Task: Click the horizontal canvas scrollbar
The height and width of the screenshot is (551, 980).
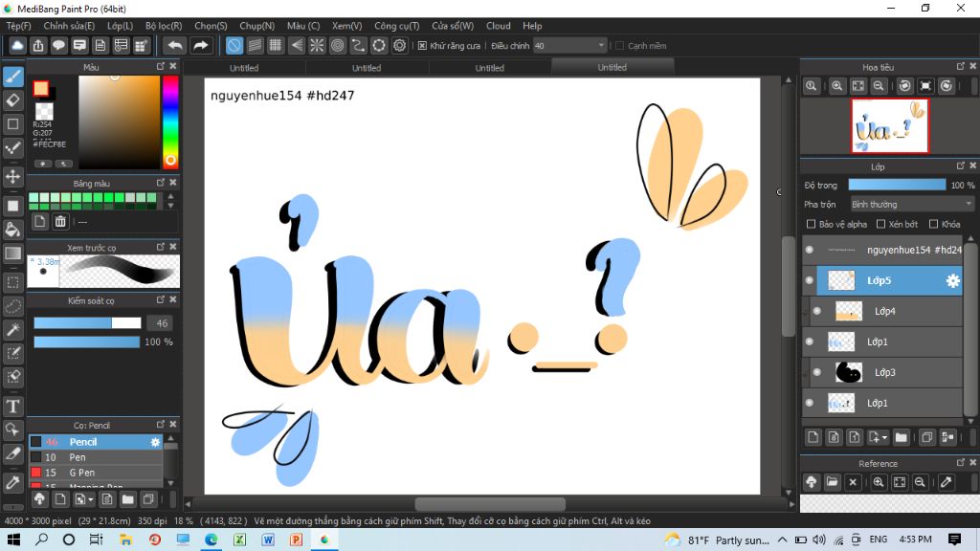Action: point(490,503)
